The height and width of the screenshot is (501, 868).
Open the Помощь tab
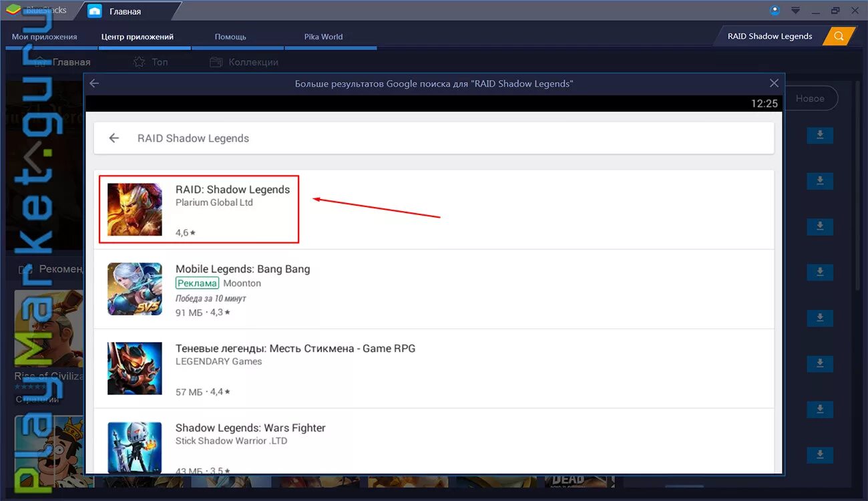(x=230, y=37)
